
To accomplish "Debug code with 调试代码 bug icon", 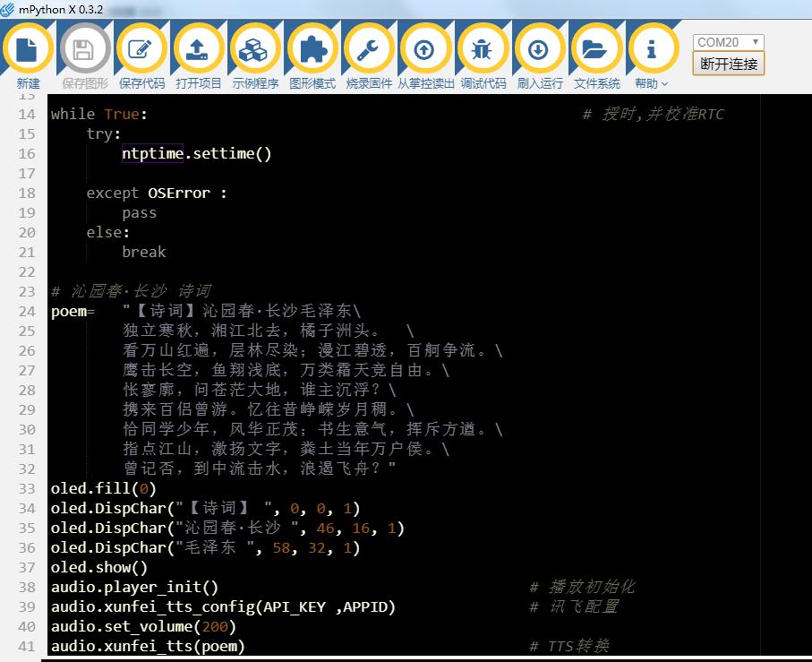I will coord(483,49).
